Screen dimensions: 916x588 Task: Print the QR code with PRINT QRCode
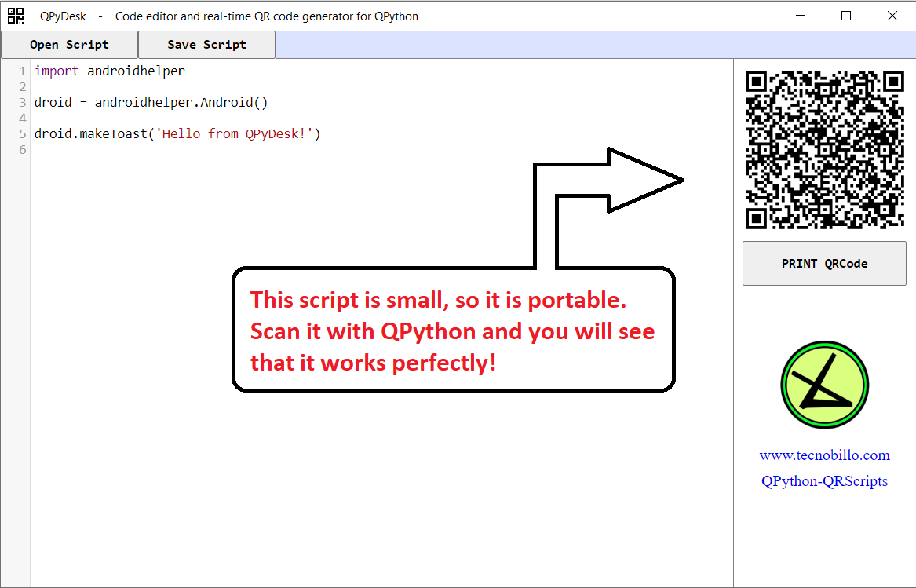[x=824, y=264]
